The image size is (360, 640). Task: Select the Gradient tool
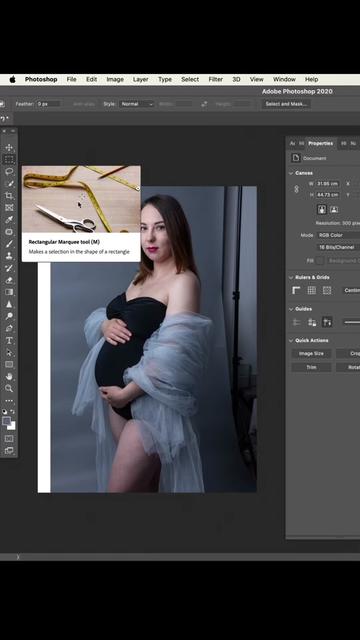tap(9, 292)
